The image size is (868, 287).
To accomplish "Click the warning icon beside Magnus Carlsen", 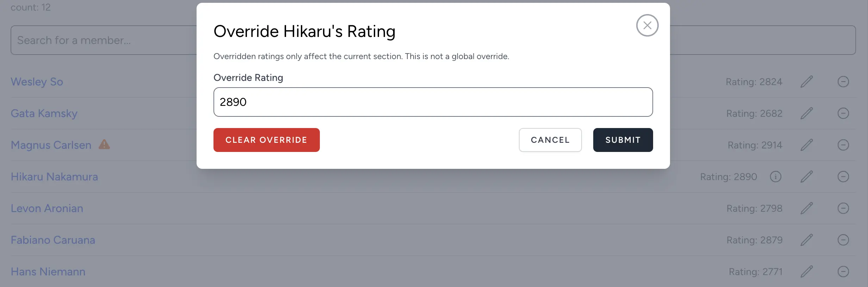I will click(x=104, y=144).
